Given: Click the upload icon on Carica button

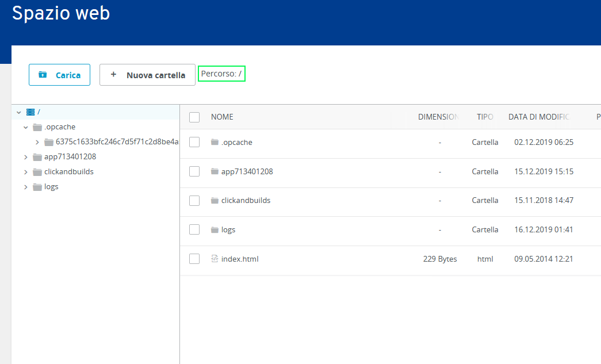Looking at the screenshot, I should (x=43, y=75).
